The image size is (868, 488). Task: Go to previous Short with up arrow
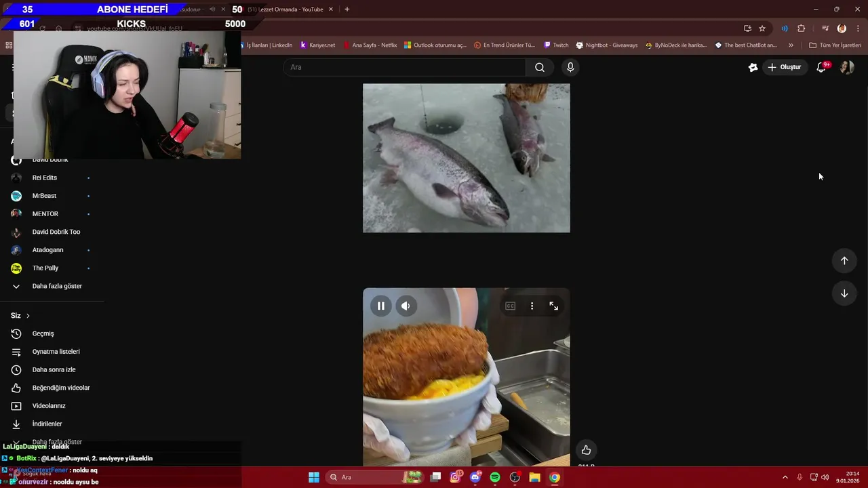click(844, 261)
